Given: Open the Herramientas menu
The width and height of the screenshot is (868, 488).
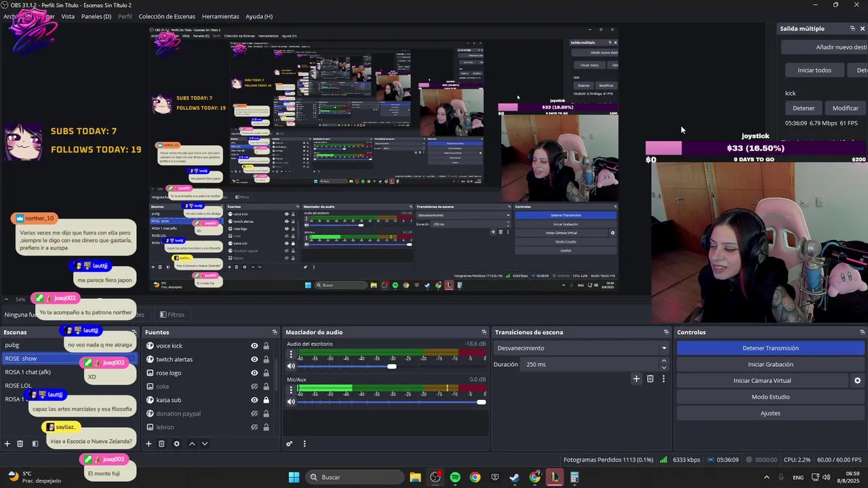Looking at the screenshot, I should pos(220,16).
